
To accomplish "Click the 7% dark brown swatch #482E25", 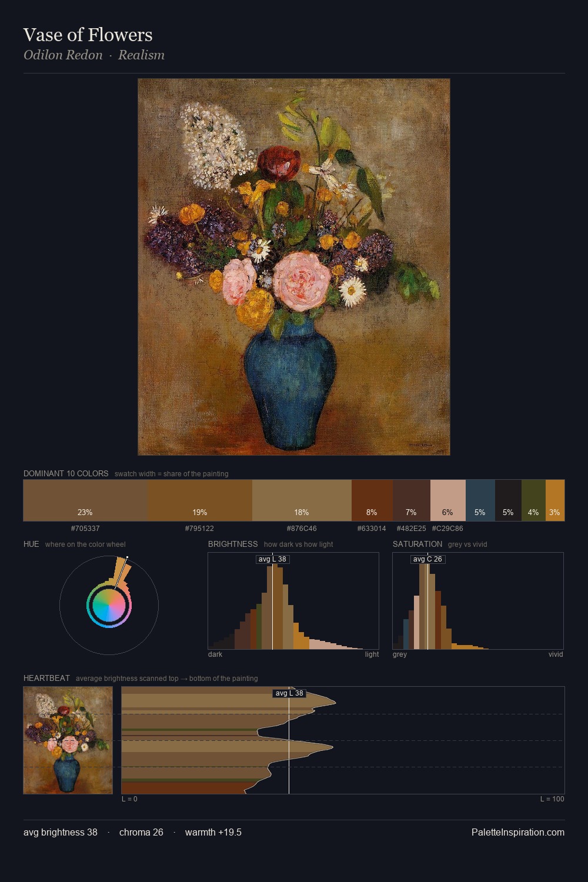I will [412, 500].
